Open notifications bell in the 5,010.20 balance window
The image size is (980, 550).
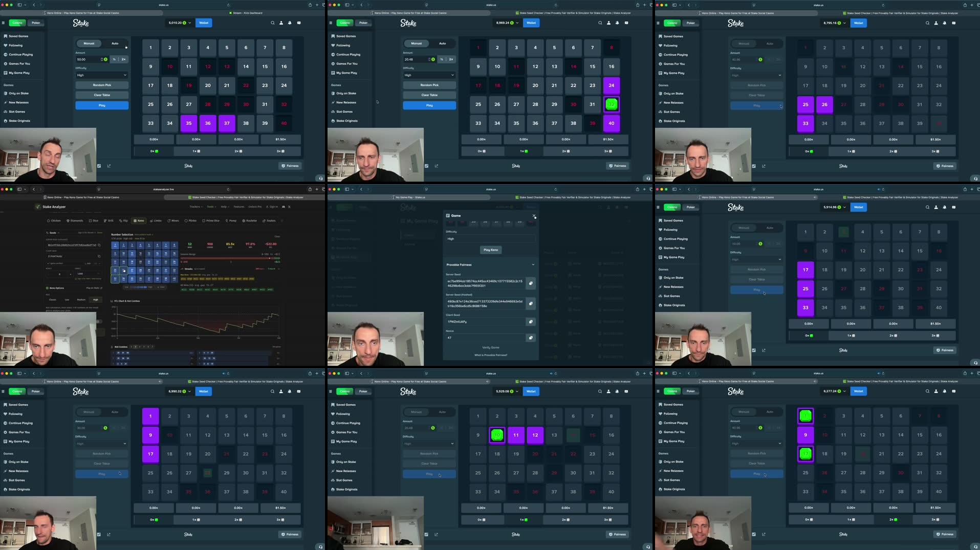tap(290, 23)
